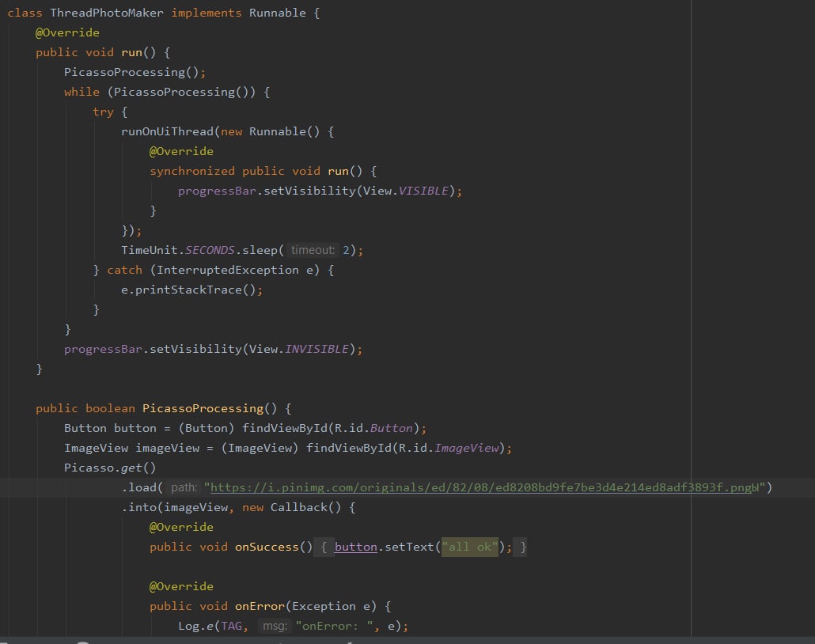Click the INVISIBLE constant
The height and width of the screenshot is (644, 815).
tap(317, 349)
